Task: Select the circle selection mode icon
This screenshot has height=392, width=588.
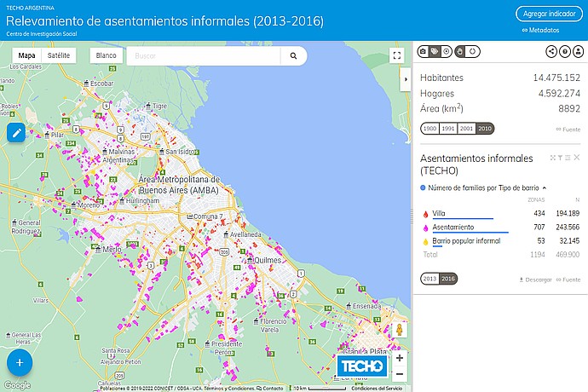Action: (x=473, y=51)
